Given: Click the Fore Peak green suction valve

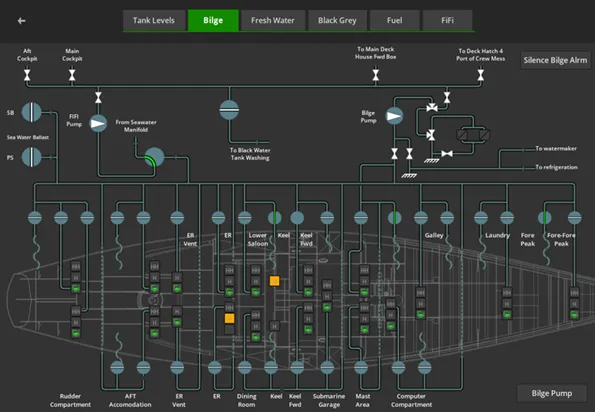Looking at the screenshot, I should (x=545, y=218).
